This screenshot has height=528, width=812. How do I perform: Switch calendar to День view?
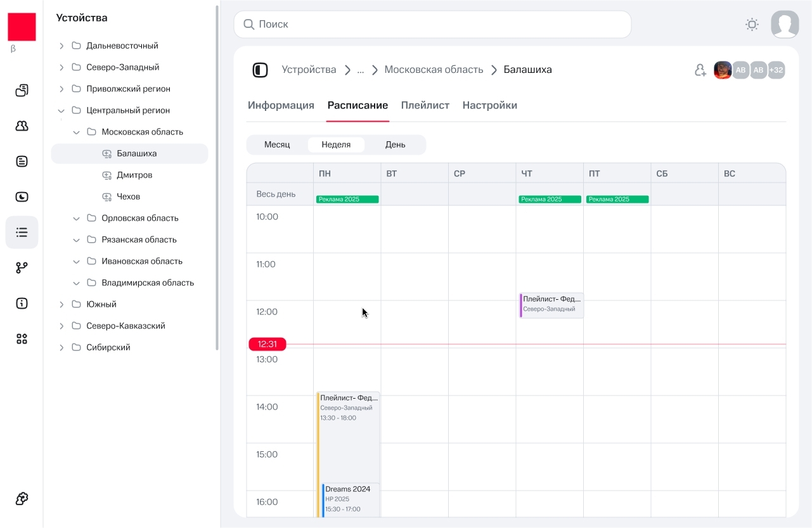395,145
